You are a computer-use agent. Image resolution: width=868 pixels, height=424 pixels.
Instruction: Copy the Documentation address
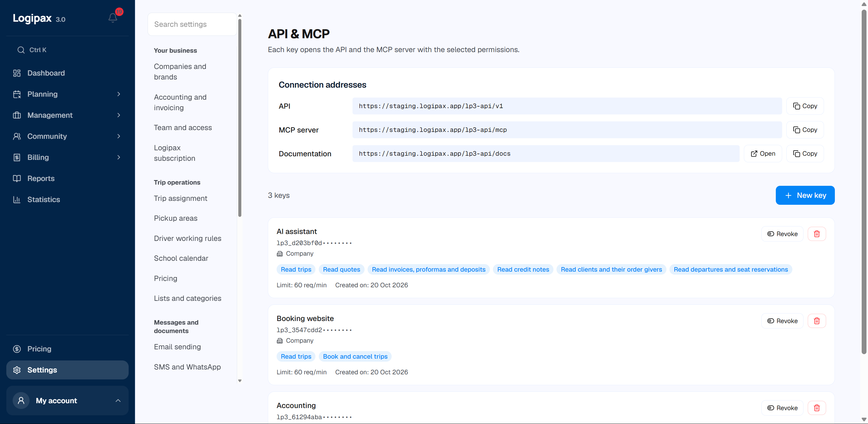click(805, 154)
